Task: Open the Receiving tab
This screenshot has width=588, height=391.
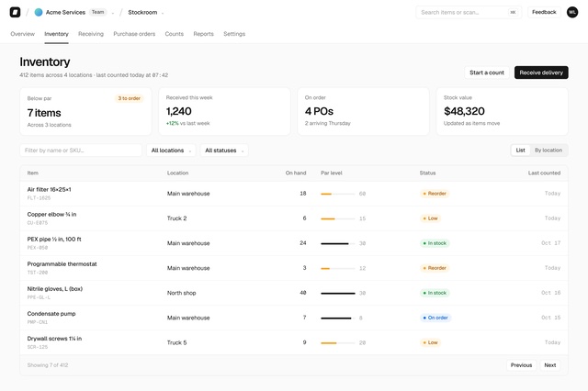Action: 91,34
